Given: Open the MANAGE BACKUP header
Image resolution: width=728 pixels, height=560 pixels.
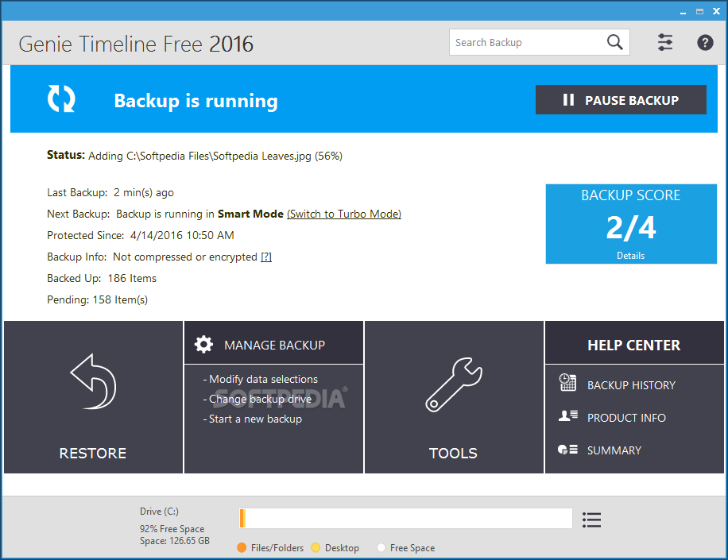Looking at the screenshot, I should [273, 342].
